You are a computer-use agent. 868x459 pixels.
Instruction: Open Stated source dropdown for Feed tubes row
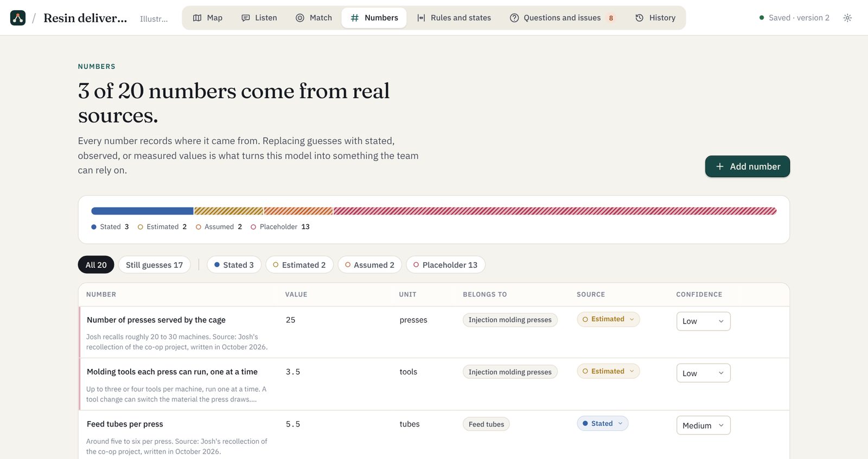[603, 423]
